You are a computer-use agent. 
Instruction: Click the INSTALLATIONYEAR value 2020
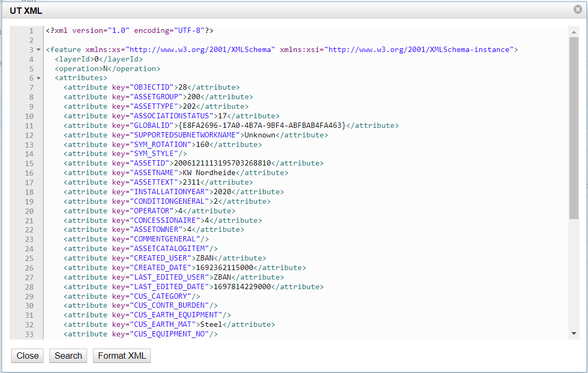[x=223, y=192]
